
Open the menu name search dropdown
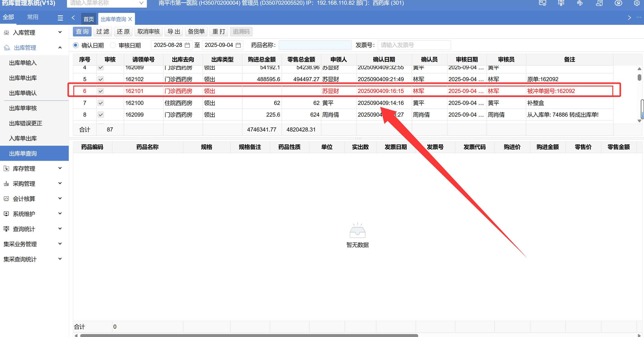pos(141,3)
